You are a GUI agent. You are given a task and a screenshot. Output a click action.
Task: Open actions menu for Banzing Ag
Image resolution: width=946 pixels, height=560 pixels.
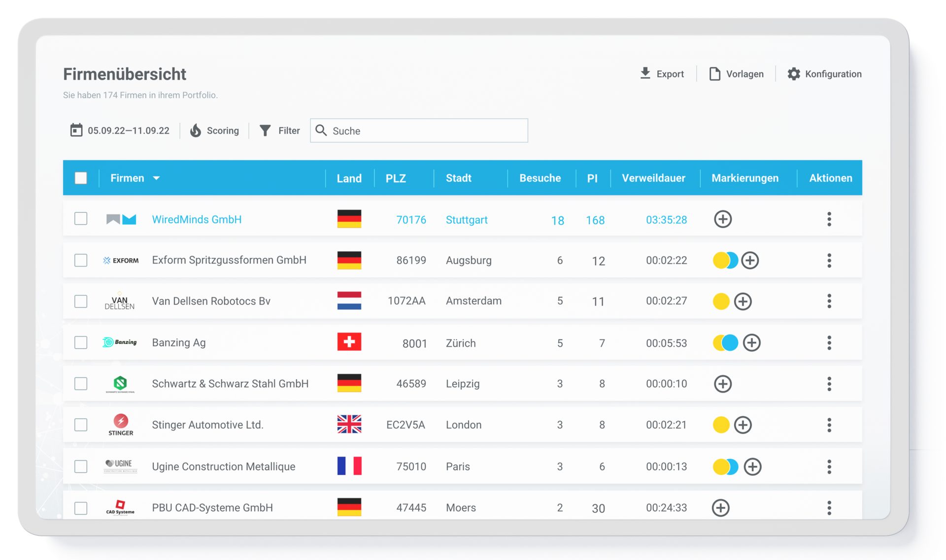(x=829, y=343)
